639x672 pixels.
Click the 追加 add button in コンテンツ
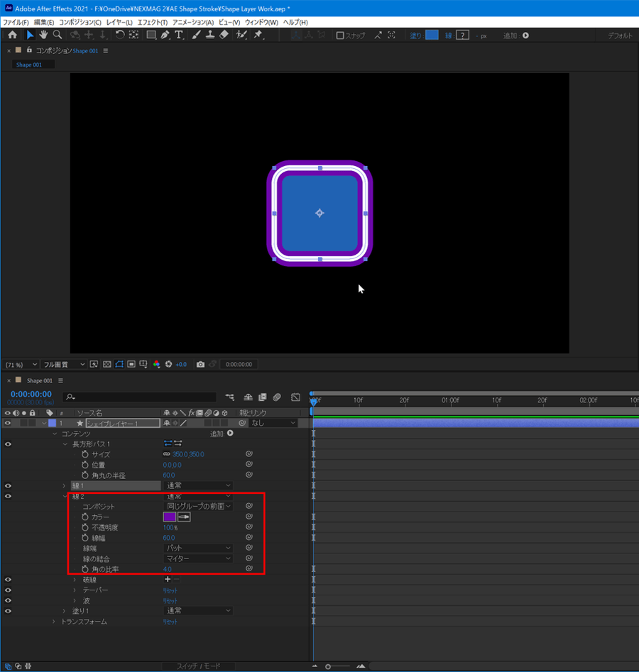click(x=229, y=434)
